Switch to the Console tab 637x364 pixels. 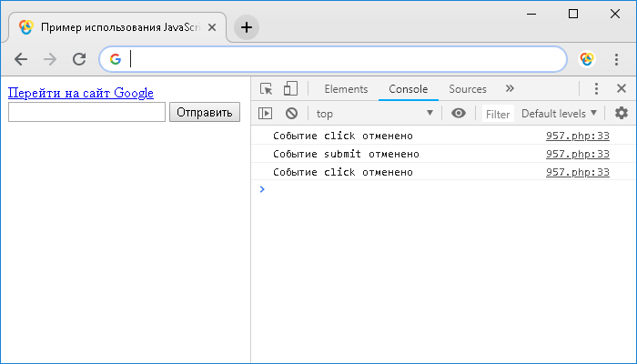pos(409,89)
